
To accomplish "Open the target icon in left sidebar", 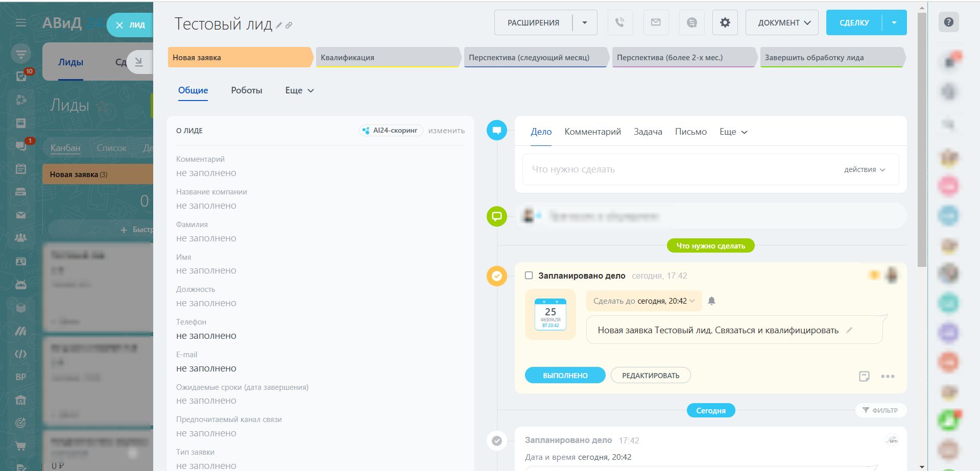I will tap(21, 423).
